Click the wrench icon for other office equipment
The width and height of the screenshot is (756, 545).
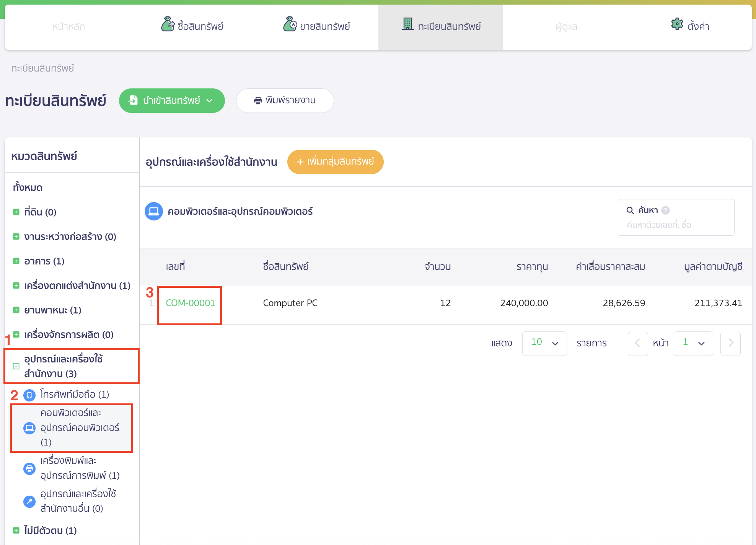(29, 501)
